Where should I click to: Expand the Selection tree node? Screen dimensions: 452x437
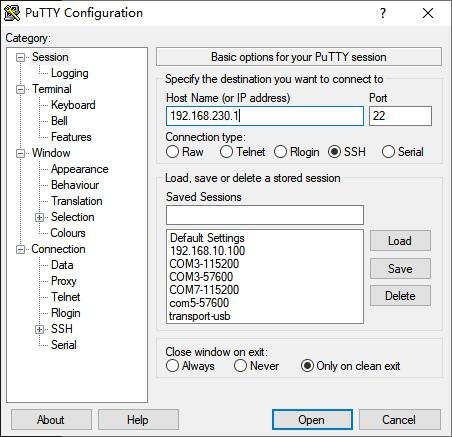(x=39, y=217)
